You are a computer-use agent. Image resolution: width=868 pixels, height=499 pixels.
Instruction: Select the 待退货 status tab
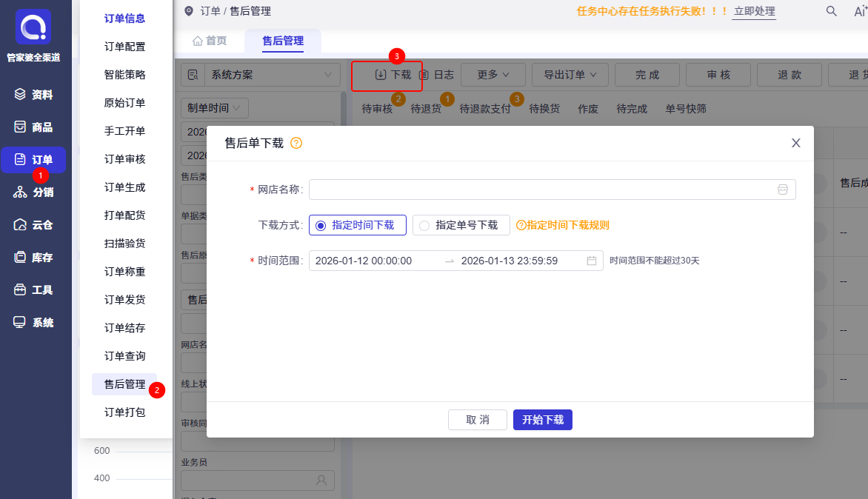point(427,109)
